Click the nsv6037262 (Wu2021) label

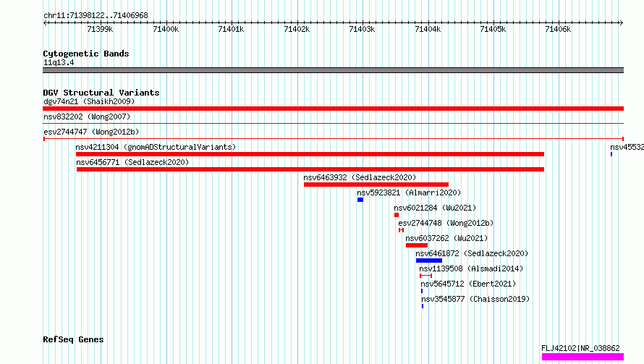pos(446,238)
